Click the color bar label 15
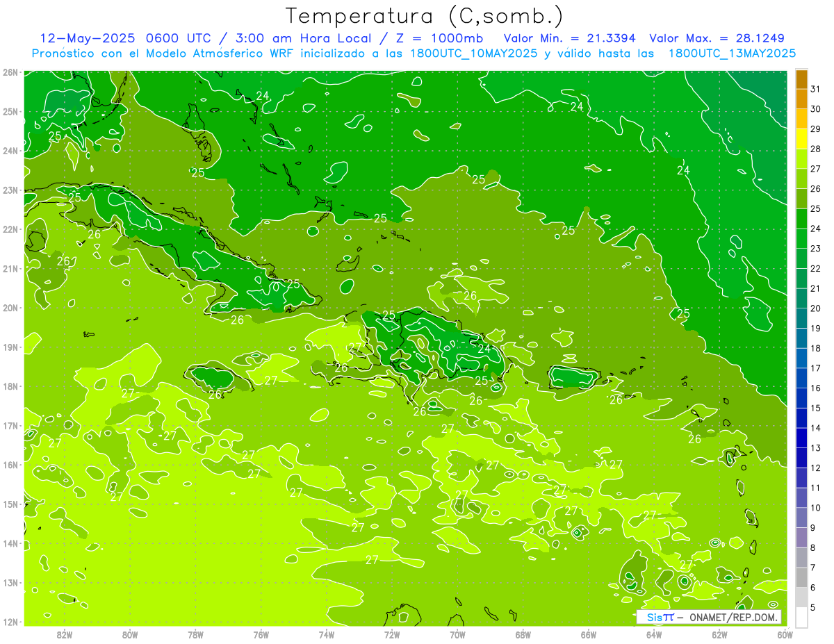This screenshot has height=644, width=834. [x=816, y=408]
